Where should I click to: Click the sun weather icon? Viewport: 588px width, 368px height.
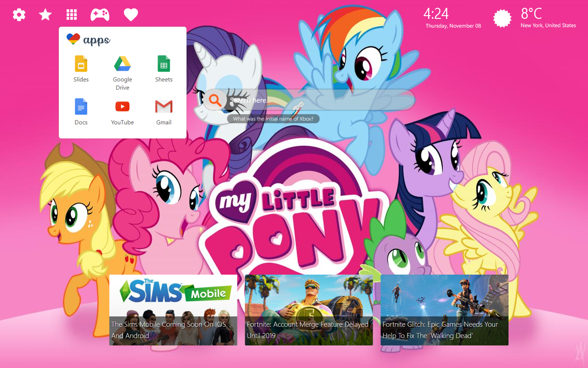(502, 18)
